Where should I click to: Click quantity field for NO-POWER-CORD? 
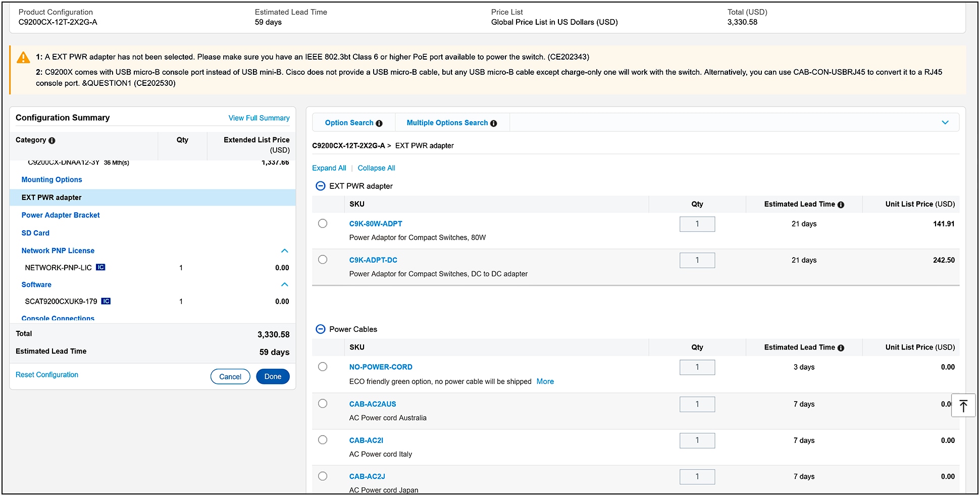point(697,367)
